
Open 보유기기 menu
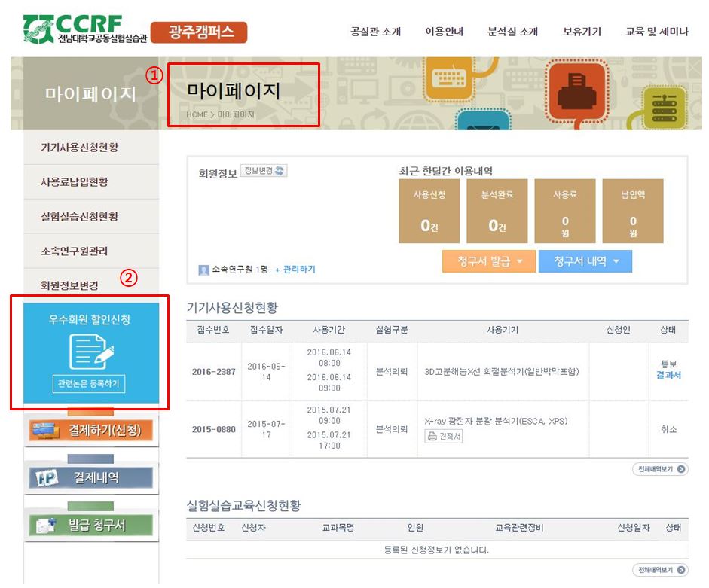(x=582, y=32)
